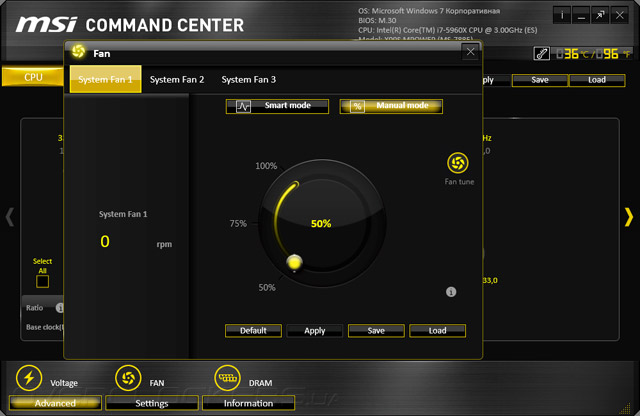Close the Fan dialog
This screenshot has height=416, width=640.
pos(470,51)
